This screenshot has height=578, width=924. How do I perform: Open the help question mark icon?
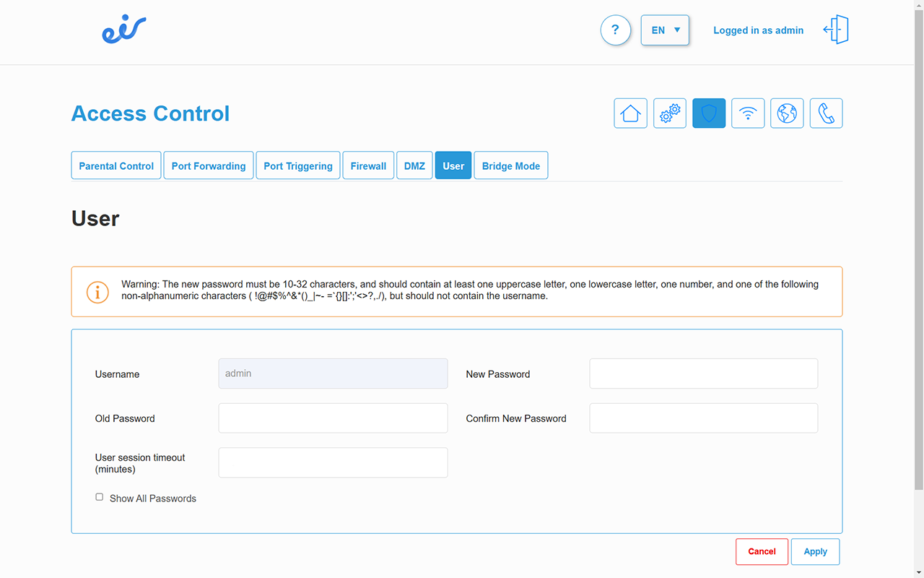tap(615, 30)
